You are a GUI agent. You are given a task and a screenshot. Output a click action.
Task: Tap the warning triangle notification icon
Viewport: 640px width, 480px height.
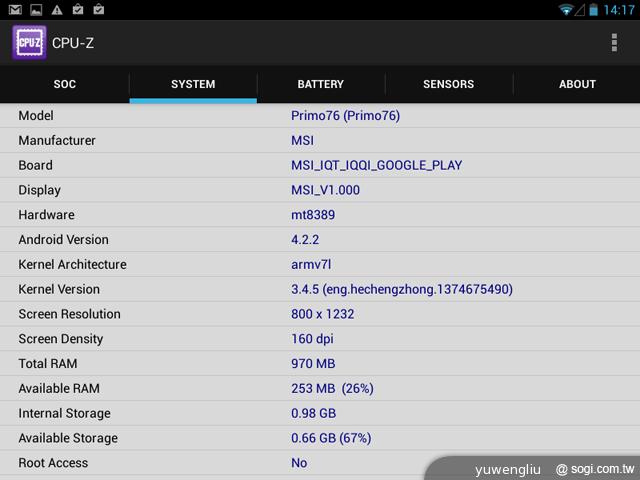point(57,10)
